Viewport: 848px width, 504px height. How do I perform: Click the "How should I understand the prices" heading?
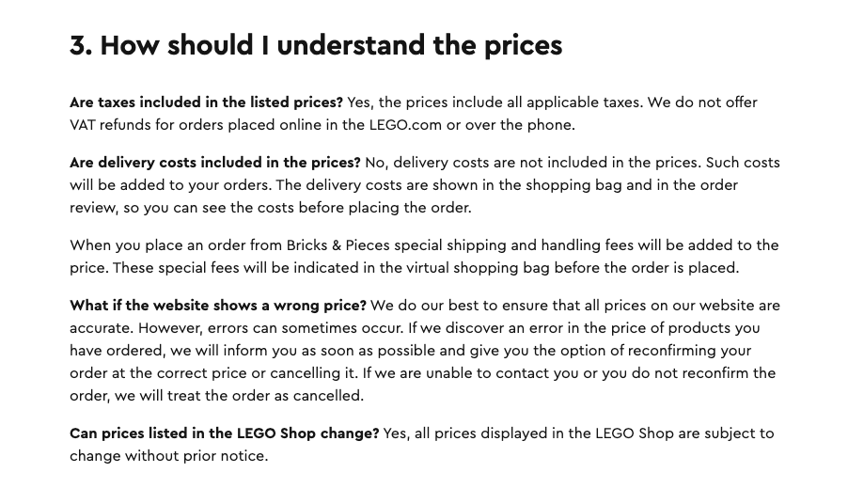316,46
